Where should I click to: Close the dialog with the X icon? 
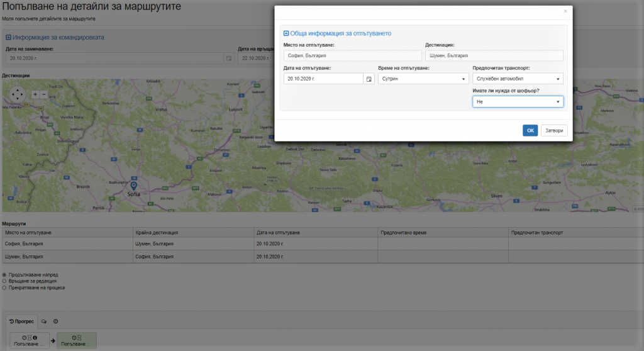[x=565, y=11]
